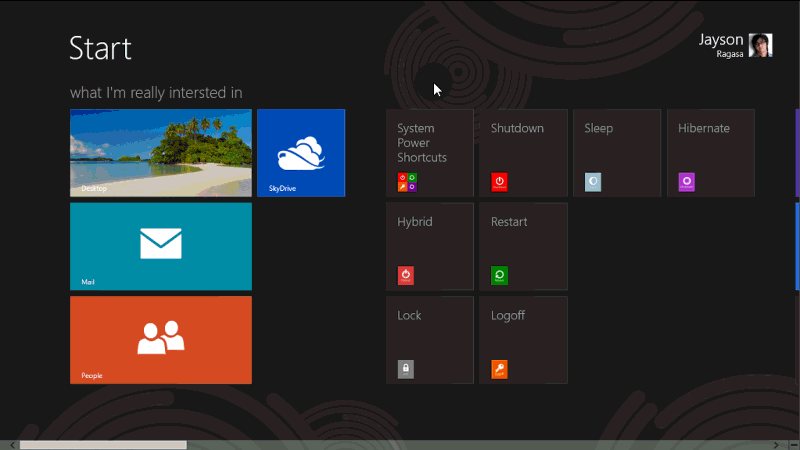Viewport: 800px width, 450px height.
Task: Open the Desktop tile
Action: pos(161,153)
